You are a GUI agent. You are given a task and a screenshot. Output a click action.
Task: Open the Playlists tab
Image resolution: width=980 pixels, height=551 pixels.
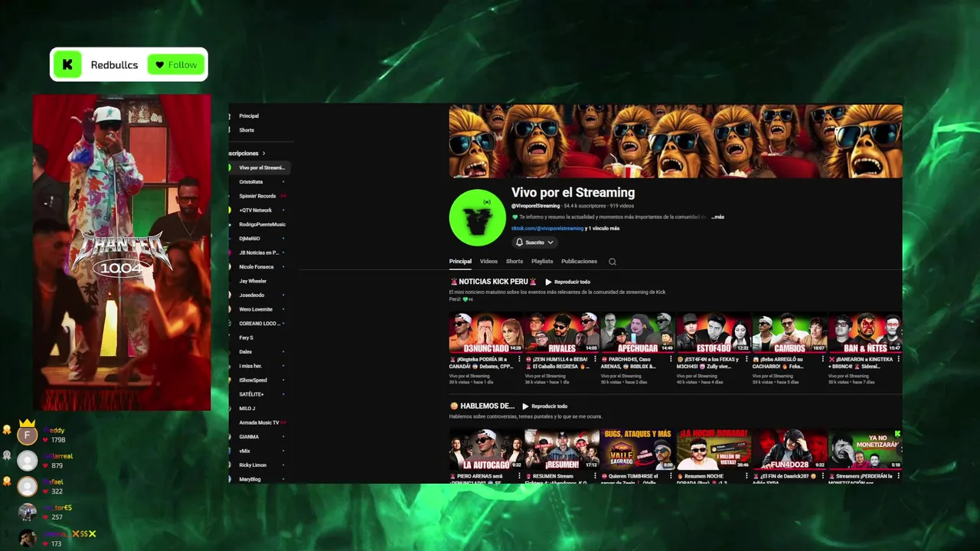click(542, 262)
